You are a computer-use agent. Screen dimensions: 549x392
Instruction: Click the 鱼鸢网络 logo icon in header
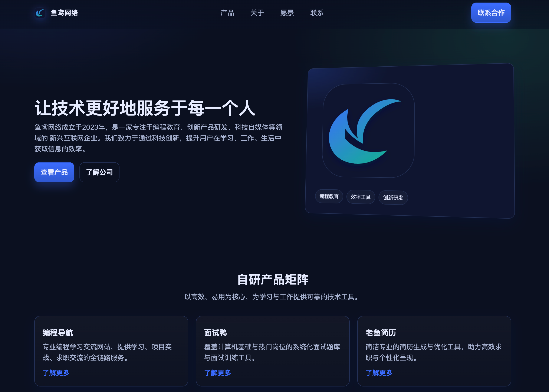(40, 13)
